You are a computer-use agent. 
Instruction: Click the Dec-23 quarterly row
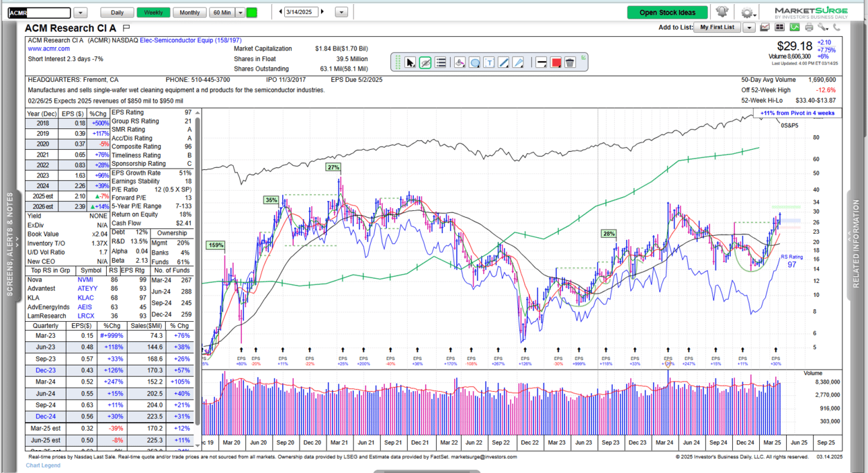pyautogui.click(x=110, y=370)
